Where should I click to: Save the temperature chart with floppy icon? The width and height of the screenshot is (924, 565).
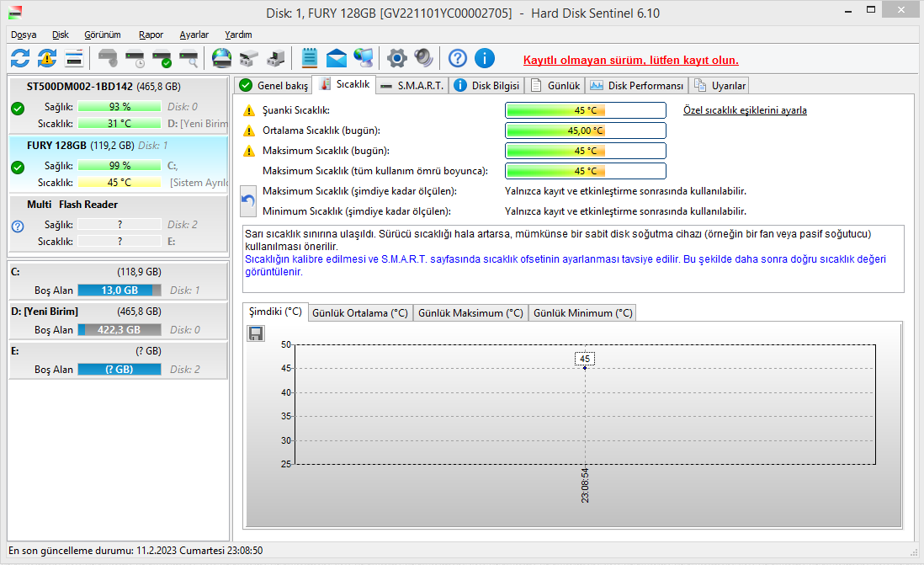[256, 333]
